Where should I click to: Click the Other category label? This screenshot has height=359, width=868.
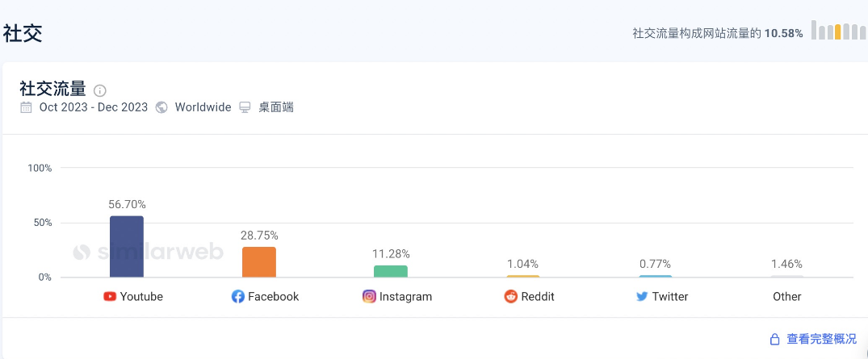point(786,297)
